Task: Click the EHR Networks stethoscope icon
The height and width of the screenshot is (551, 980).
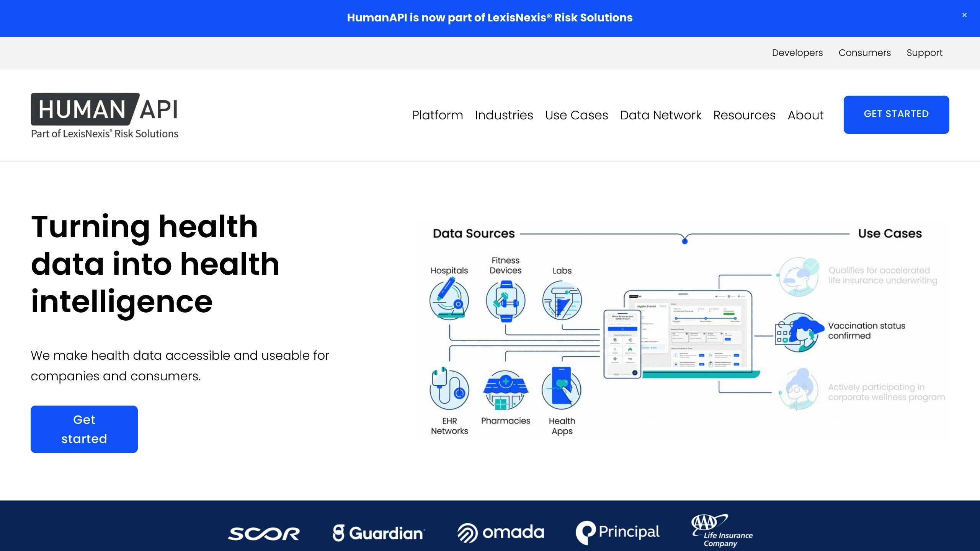Action: click(x=449, y=389)
